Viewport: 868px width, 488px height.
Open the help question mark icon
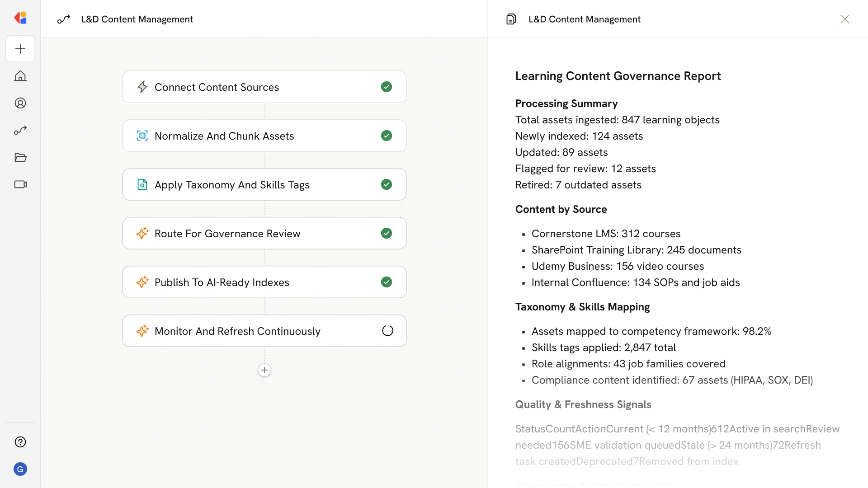[20, 442]
